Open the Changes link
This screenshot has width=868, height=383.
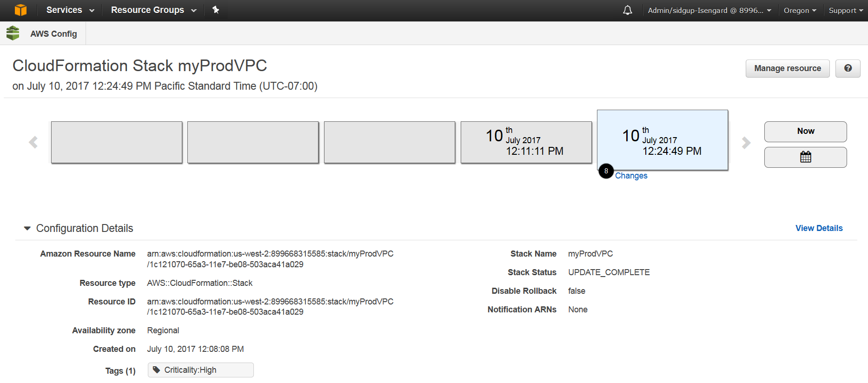click(631, 176)
